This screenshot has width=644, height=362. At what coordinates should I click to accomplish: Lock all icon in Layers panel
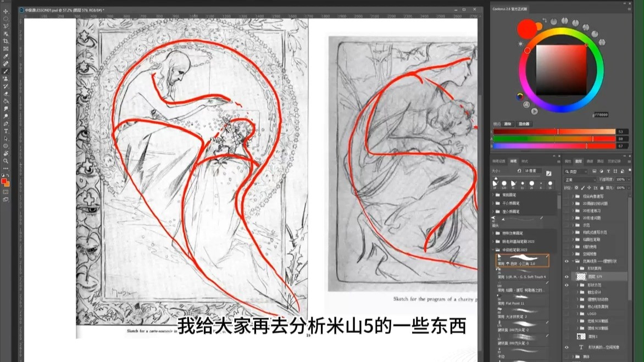coord(602,188)
